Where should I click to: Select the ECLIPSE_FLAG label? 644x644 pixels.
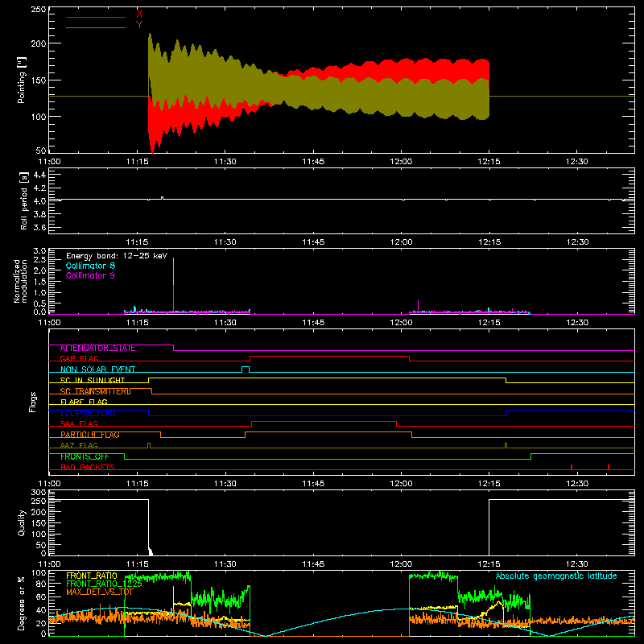click(88, 413)
